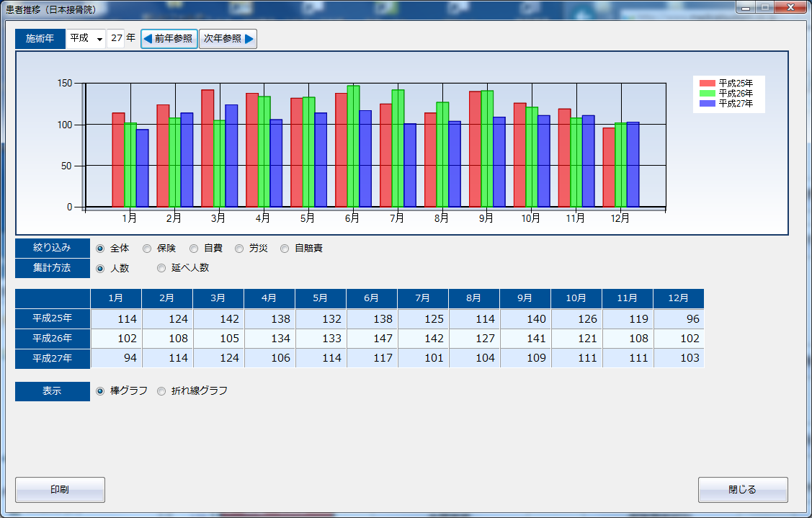This screenshot has width=812, height=518.
Task: Click the 6月 column header in table
Action: pyautogui.click(x=372, y=298)
